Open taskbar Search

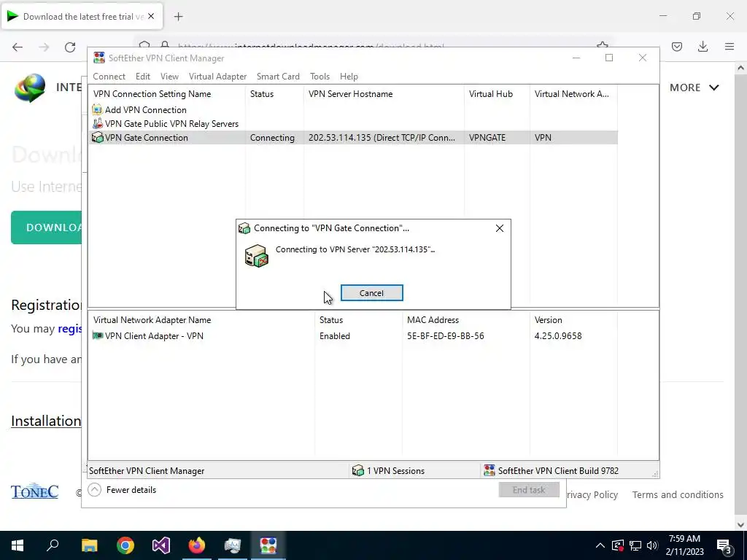(x=53, y=545)
